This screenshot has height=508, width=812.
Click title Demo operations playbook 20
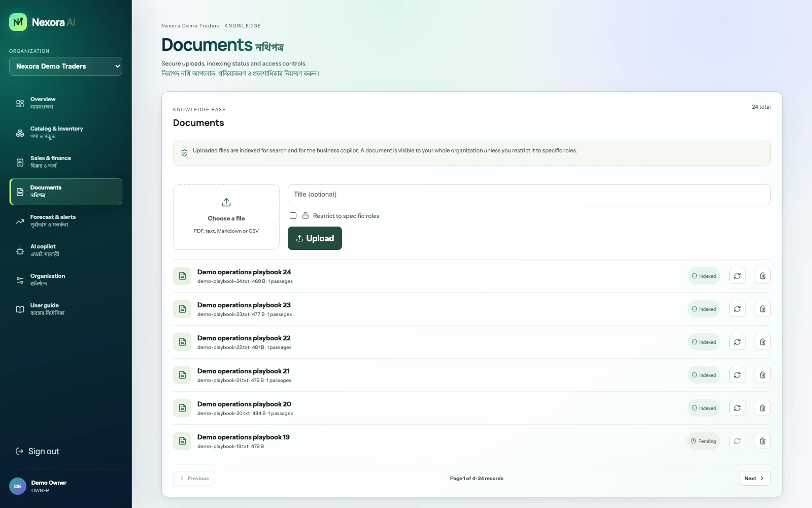coord(244,404)
